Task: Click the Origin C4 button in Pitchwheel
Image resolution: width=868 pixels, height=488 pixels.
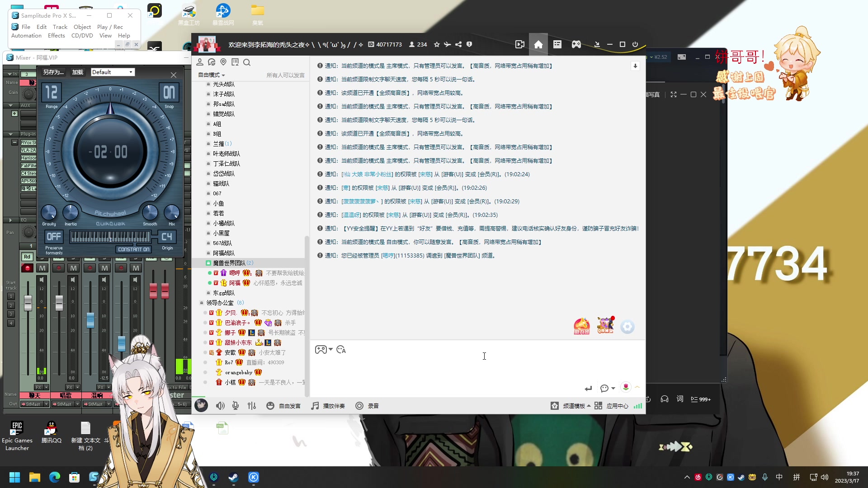Action: [167, 237]
